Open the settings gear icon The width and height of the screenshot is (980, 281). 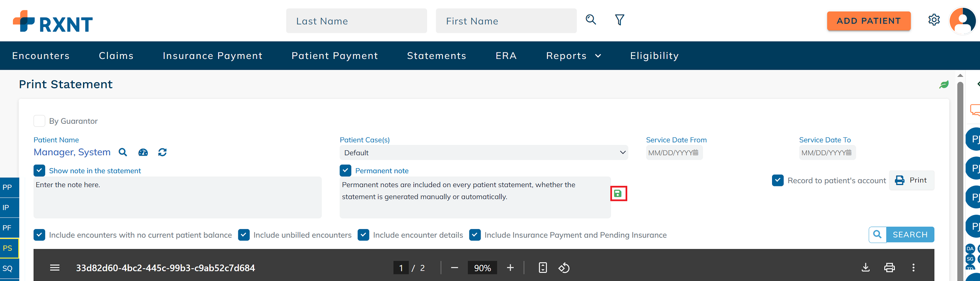click(934, 20)
